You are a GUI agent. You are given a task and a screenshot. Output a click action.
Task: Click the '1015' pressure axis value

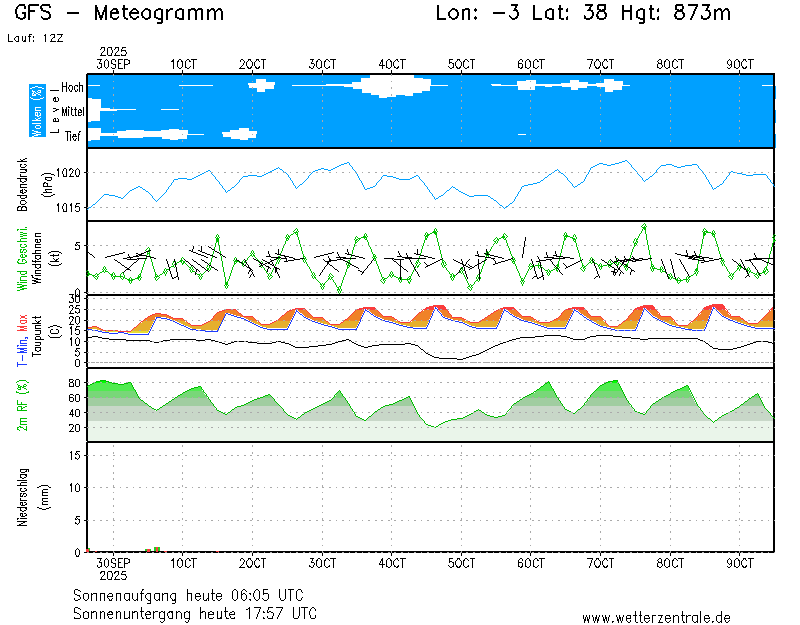pos(68,208)
